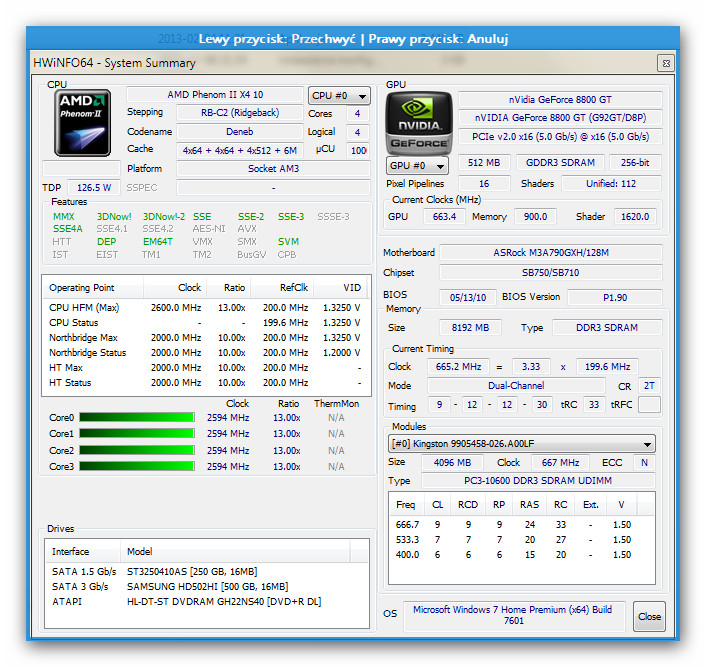Click the PC3-10600 DDR3 SDRAM UDIMM field

click(538, 481)
